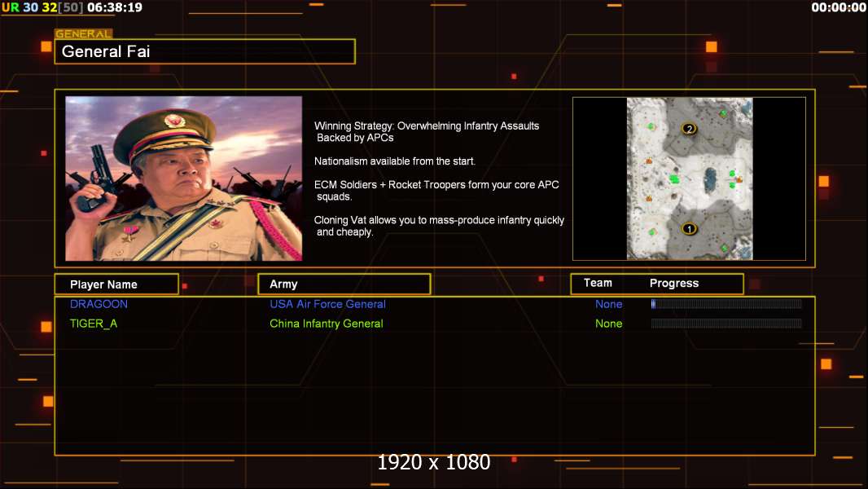Click start position 2 marker on minimap
Image resolution: width=868 pixels, height=489 pixels.
[689, 129]
